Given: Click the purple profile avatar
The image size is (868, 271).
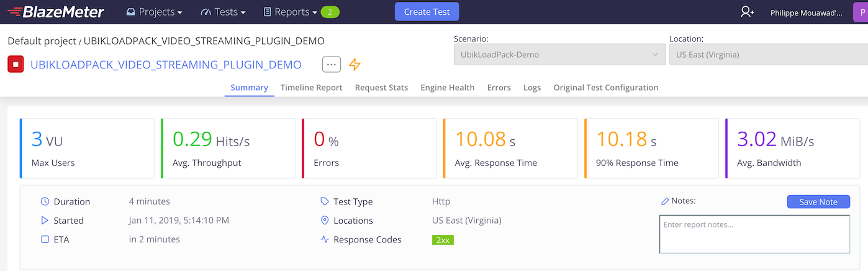Looking at the screenshot, I should (861, 12).
